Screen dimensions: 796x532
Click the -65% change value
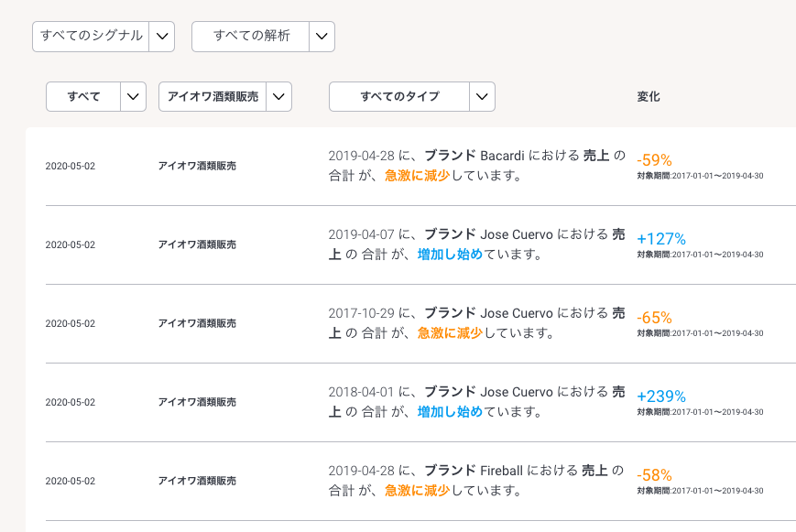click(654, 317)
